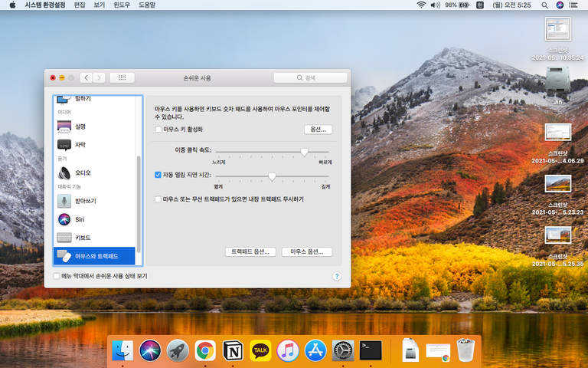Viewport: 588px width, 368px height.
Task: Select 받아쓰기 in accessibility sidebar
Action: pos(94,201)
